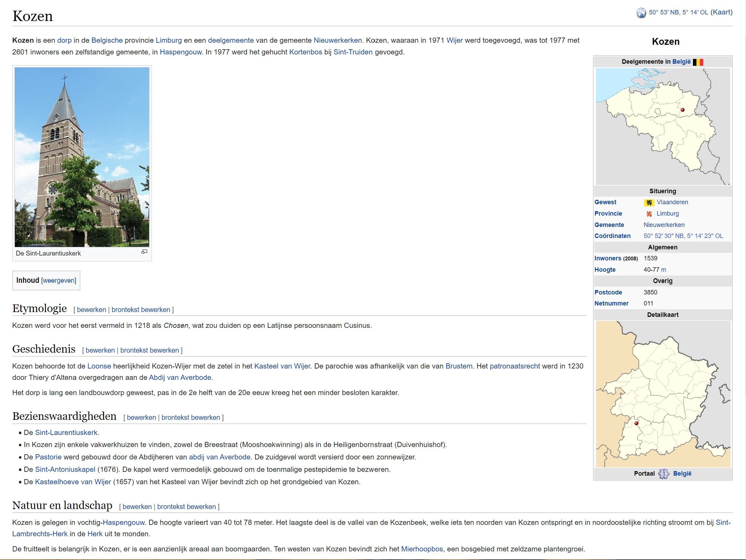The image size is (746, 560).
Task: Follow the Belgische link in intro
Action: click(107, 40)
